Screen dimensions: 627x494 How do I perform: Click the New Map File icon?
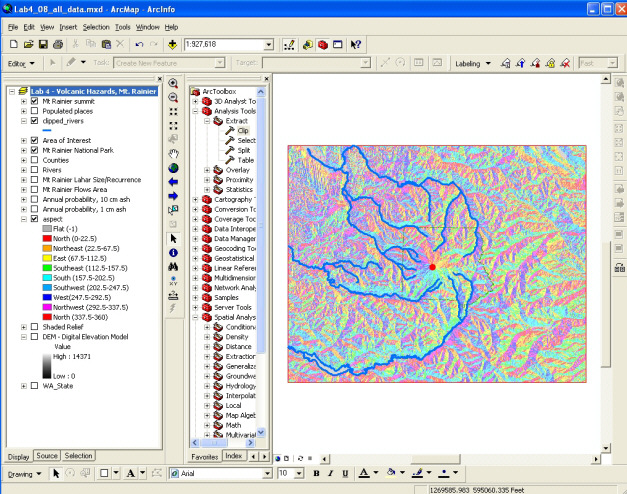(x=14, y=44)
